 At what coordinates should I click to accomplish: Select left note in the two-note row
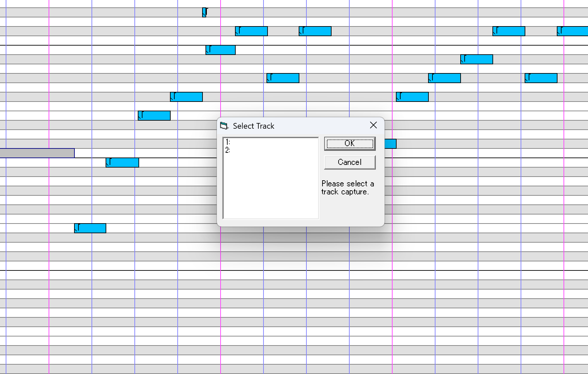click(186, 97)
